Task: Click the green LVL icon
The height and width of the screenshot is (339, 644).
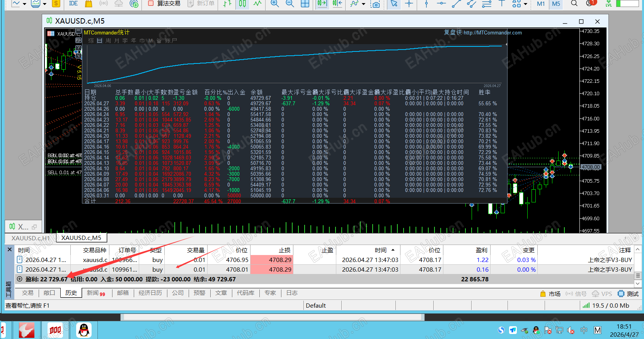Action: 609,3
